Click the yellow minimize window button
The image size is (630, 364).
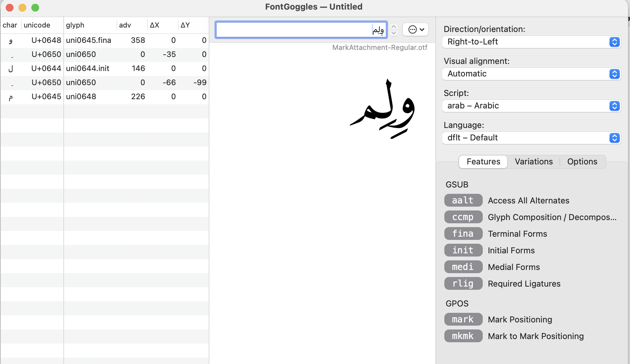tap(22, 7)
